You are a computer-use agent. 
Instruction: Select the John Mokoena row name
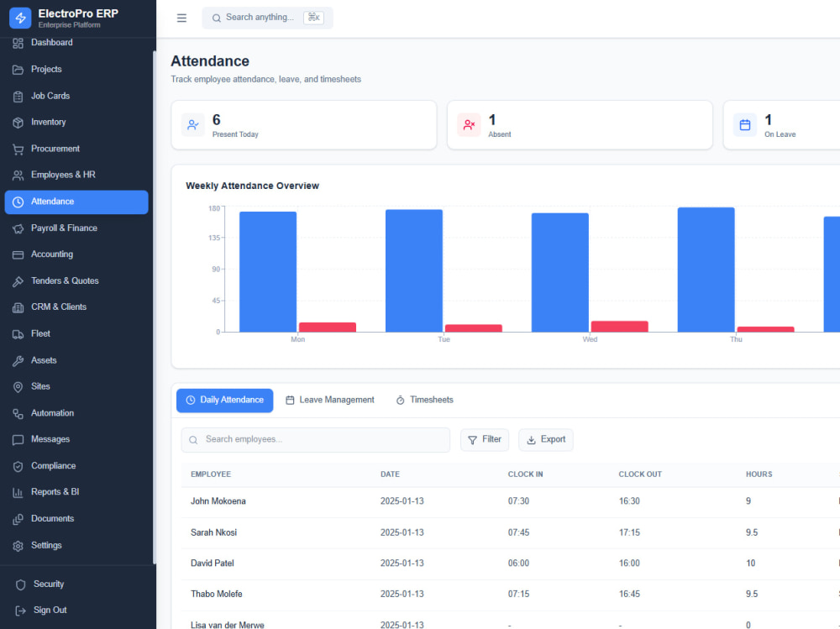point(218,501)
